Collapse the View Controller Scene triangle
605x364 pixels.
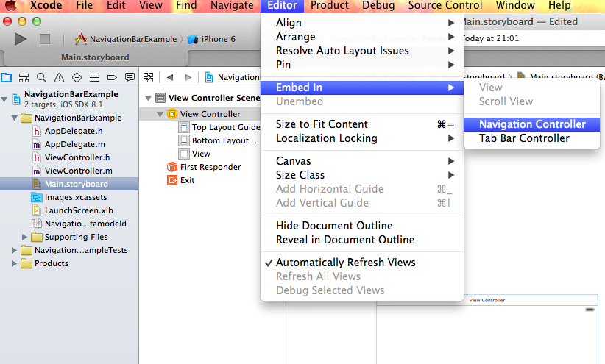[148, 99]
